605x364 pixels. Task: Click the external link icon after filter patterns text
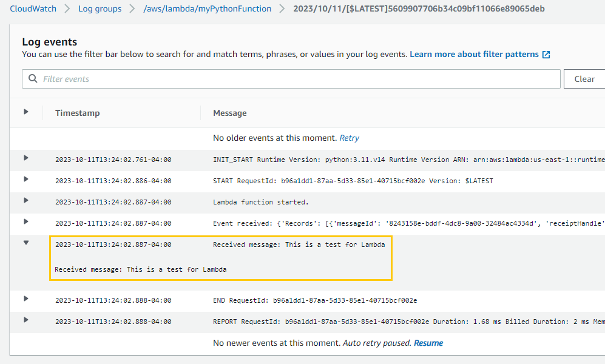(546, 54)
